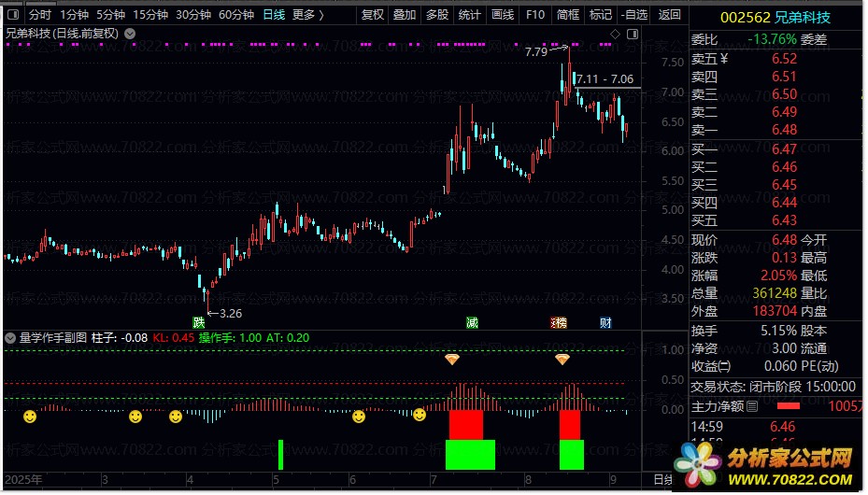868x495 pixels.
Task: Open the 统计 statistics button
Action: click(x=470, y=15)
